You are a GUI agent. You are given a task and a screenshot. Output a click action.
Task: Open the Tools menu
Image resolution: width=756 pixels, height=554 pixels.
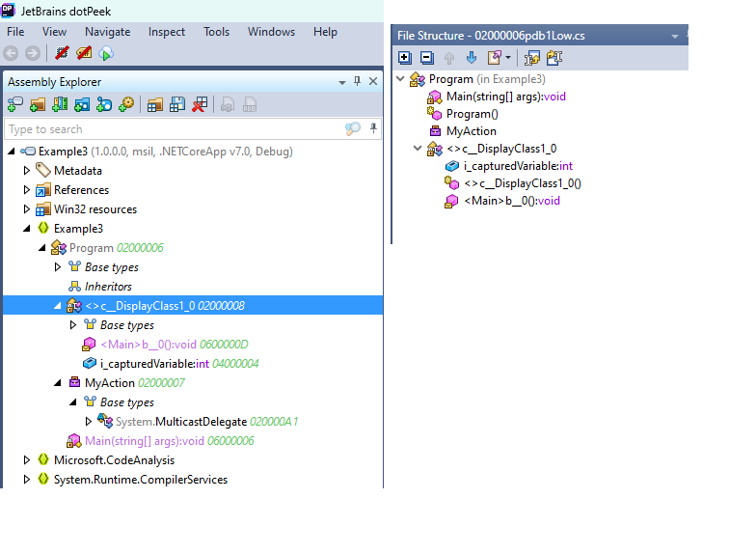(216, 32)
